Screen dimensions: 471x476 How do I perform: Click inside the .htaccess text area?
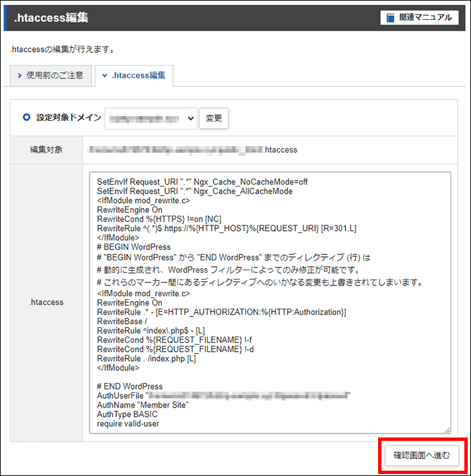click(270, 303)
